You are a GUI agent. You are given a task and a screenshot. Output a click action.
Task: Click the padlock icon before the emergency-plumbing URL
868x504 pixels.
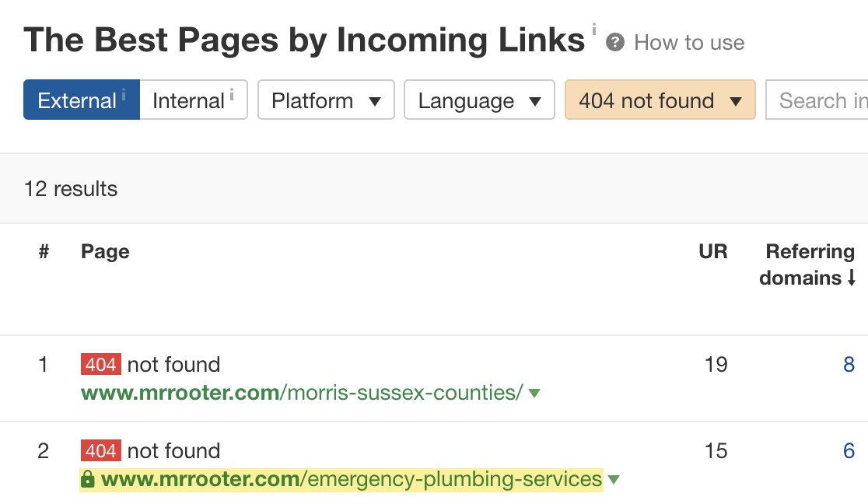coord(88,479)
